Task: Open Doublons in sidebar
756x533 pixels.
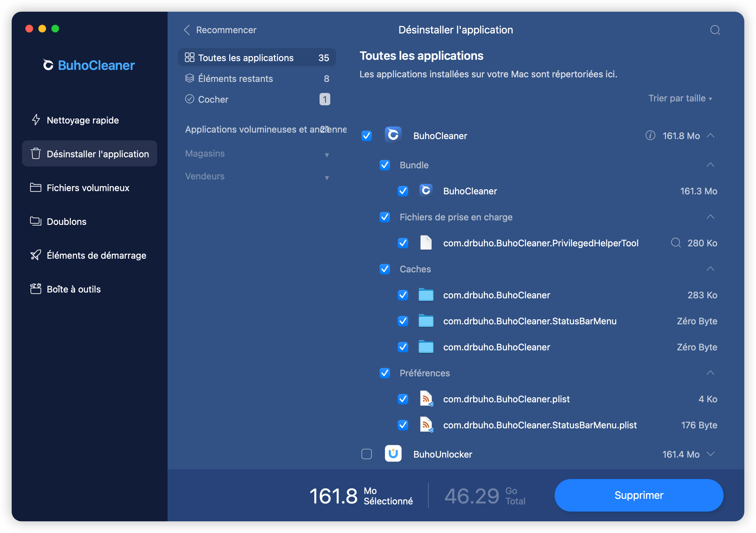Action: tap(89, 222)
